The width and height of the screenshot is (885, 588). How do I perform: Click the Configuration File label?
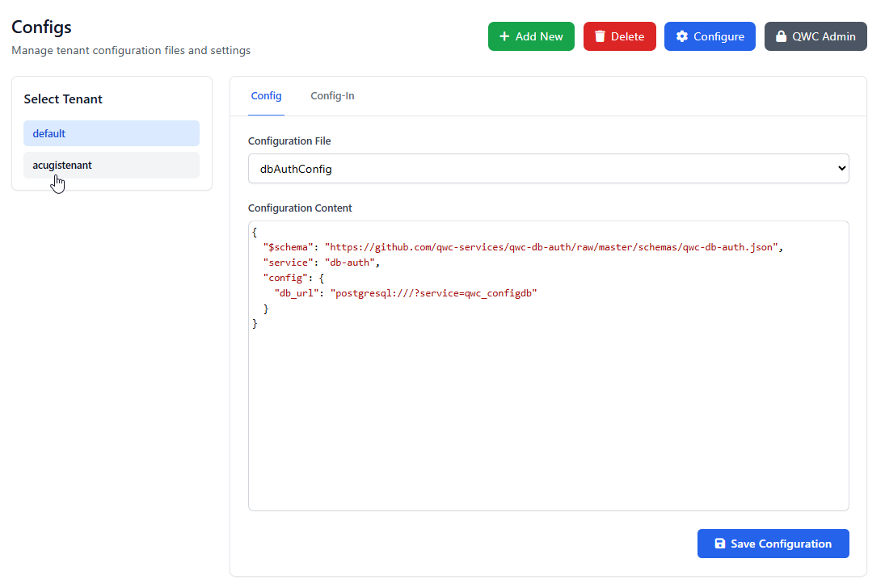click(x=289, y=141)
